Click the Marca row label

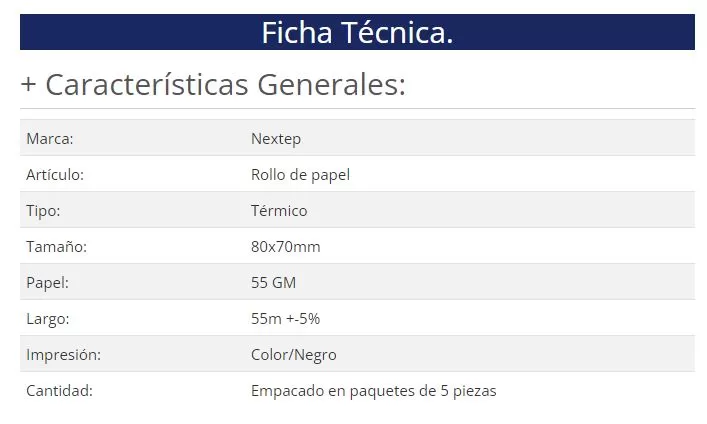50,138
